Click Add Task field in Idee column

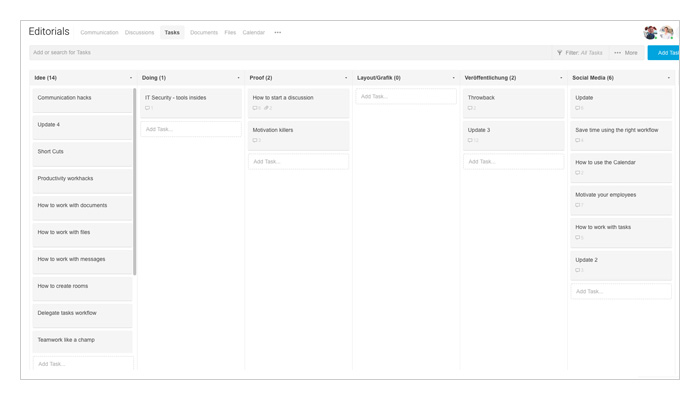83,364
